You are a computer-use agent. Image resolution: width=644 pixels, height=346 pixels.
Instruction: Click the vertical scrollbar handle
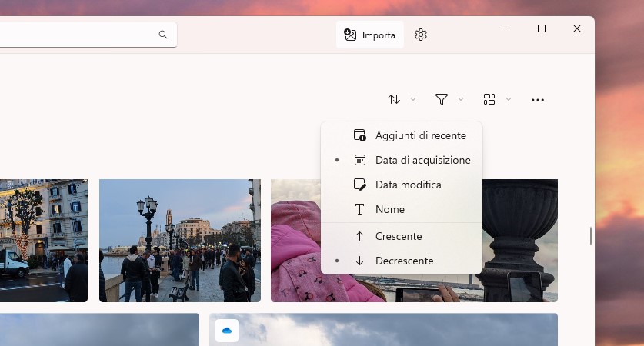[x=591, y=236]
